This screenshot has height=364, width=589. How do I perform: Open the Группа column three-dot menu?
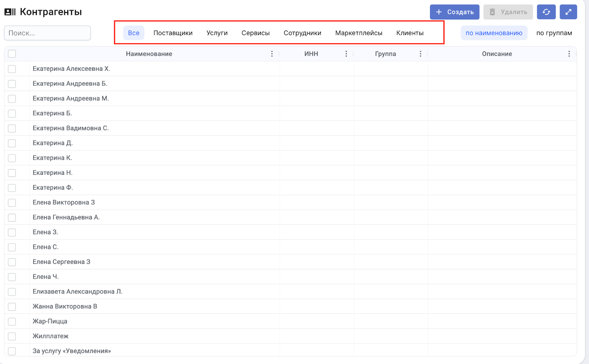coord(420,54)
